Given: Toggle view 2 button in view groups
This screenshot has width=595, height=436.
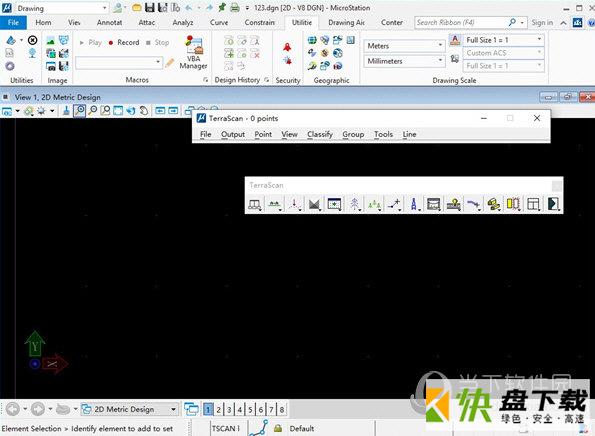Looking at the screenshot, I should (x=219, y=409).
